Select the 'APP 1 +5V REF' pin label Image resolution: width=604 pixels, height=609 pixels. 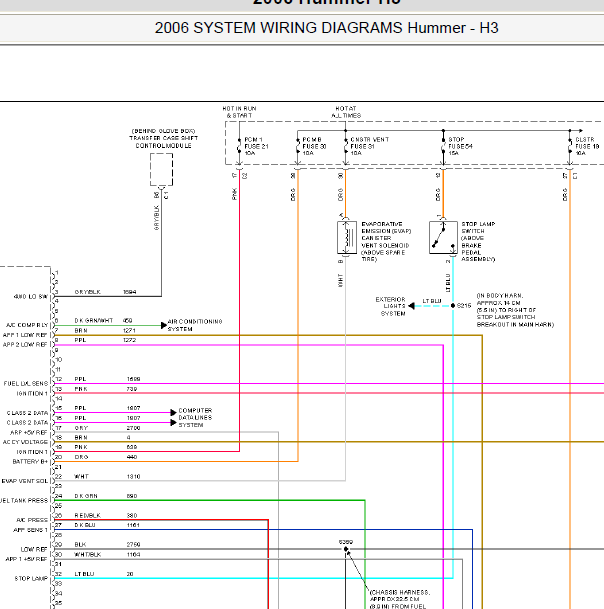point(26,559)
